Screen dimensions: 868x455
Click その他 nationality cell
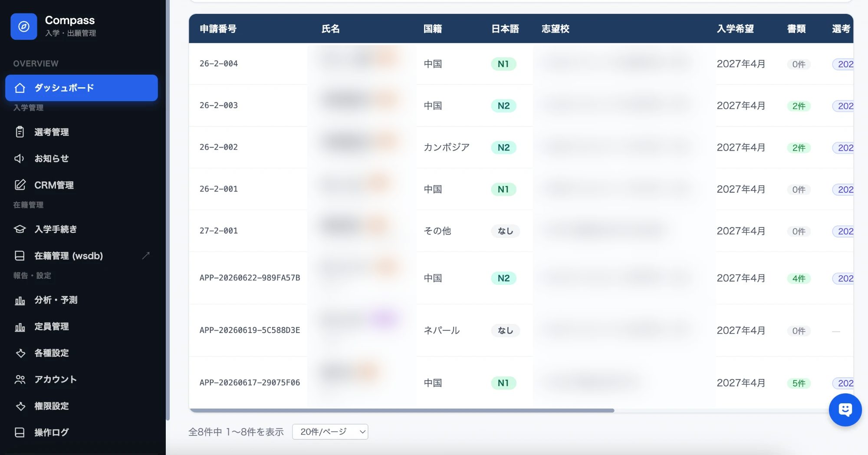pos(437,231)
